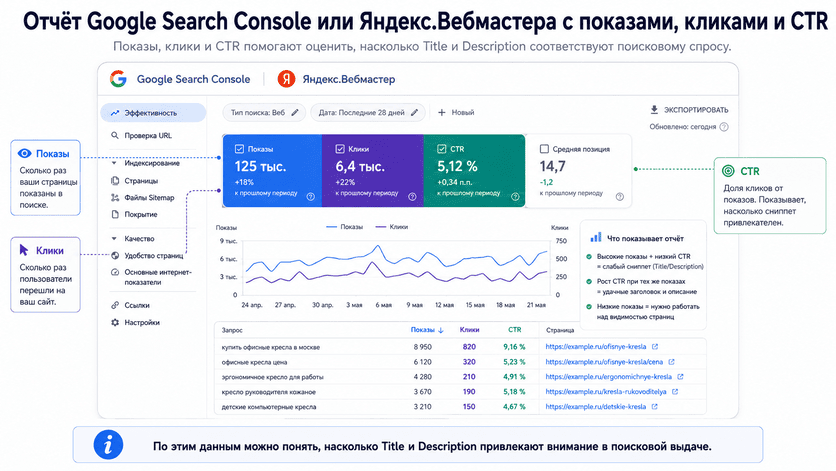Open the example.ru/detskie-kresla link
The width and height of the screenshot is (836, 471).
[x=596, y=406]
